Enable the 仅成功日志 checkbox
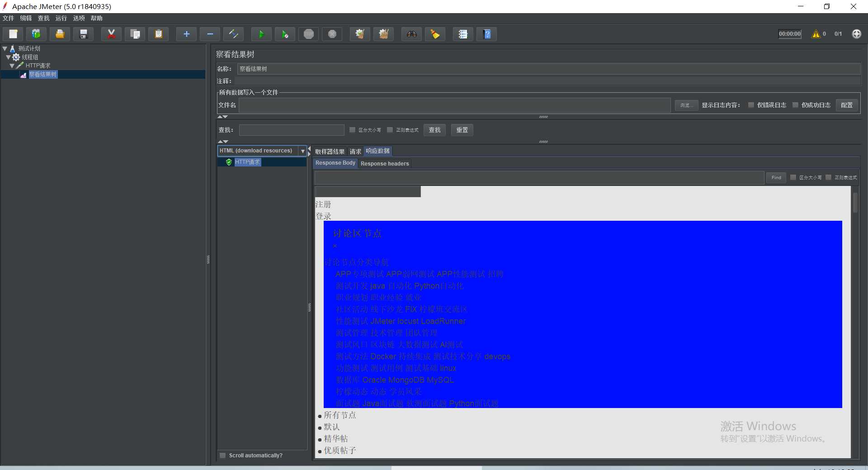Viewport: 868px width, 470px height. (x=795, y=105)
